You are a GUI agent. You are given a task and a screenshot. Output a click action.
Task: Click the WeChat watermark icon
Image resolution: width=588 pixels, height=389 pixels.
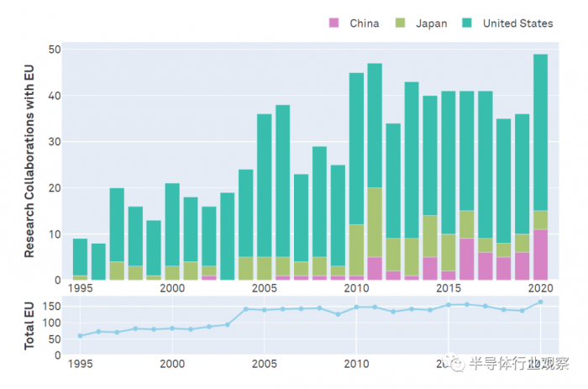click(458, 364)
